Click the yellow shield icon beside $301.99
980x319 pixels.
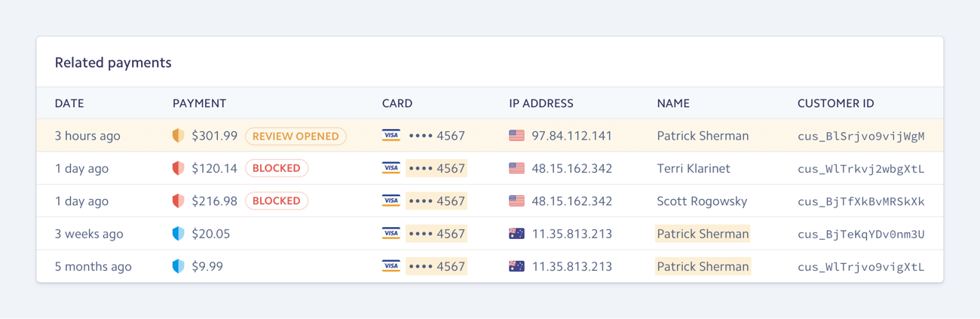(x=178, y=136)
